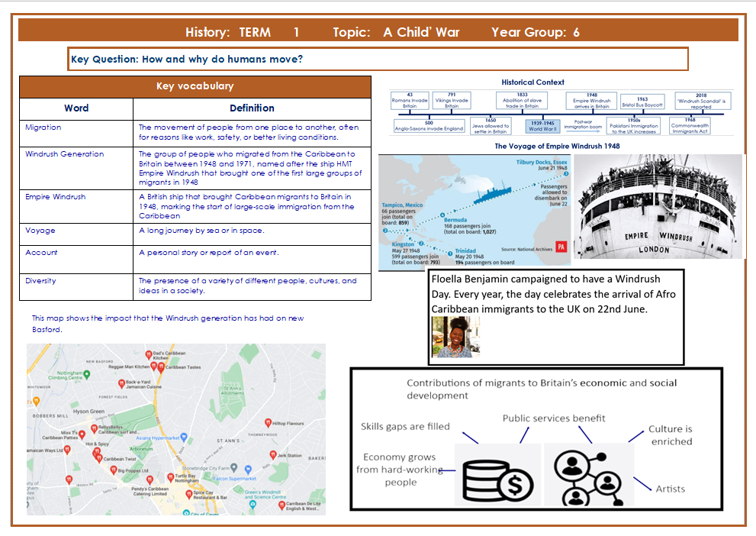Click the Stonebridge City Farm map pin
The image size is (756, 536).
234,467
